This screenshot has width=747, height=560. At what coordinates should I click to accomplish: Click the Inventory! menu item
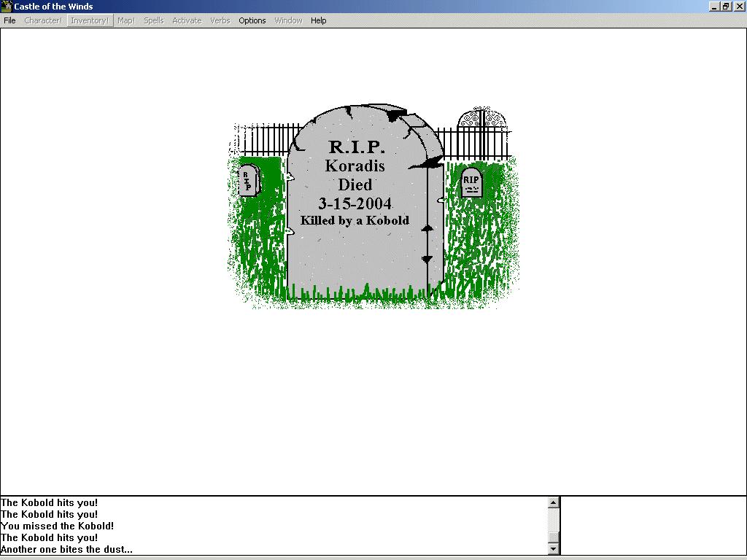point(90,20)
